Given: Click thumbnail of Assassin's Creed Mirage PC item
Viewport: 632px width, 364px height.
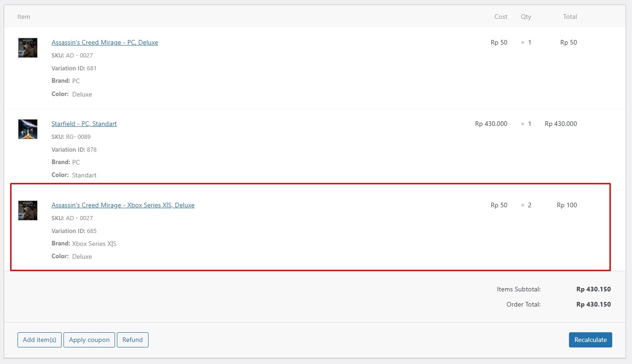Looking at the screenshot, I should coord(28,48).
